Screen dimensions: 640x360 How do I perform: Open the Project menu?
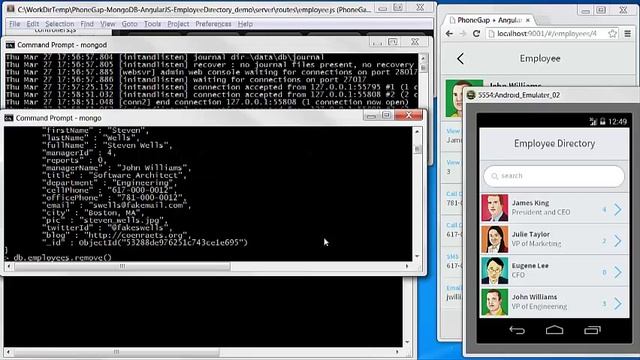(178, 24)
